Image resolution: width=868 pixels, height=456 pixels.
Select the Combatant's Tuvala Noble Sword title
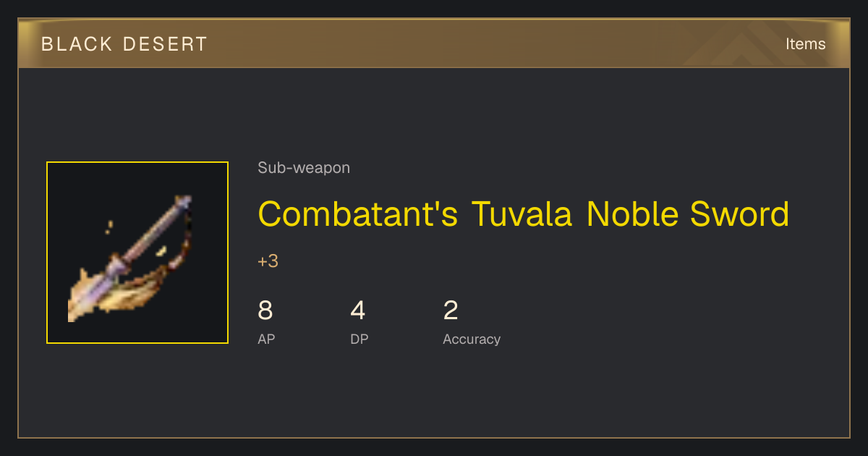click(x=523, y=214)
